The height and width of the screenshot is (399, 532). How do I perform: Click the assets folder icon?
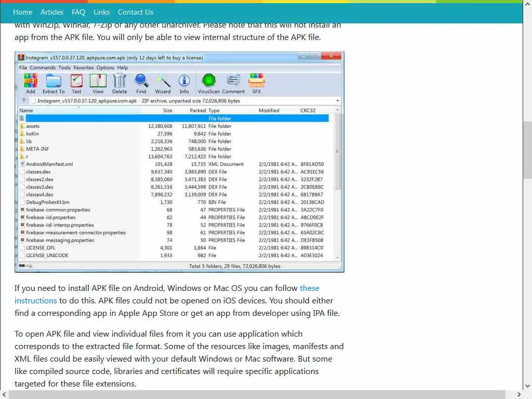pos(22,126)
